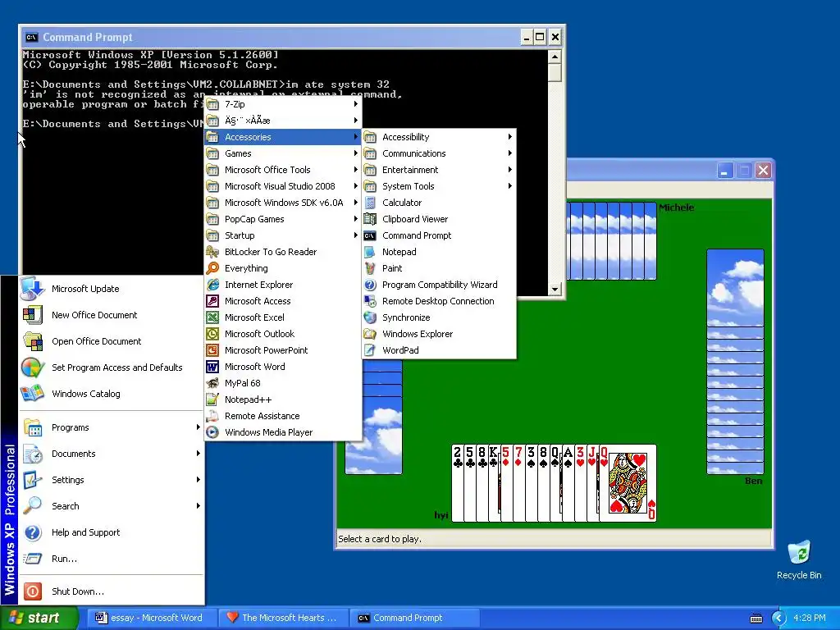The image size is (840, 630).
Task: Expand the Microsoft Windows SDK v6.0A submenu
Action: (283, 203)
